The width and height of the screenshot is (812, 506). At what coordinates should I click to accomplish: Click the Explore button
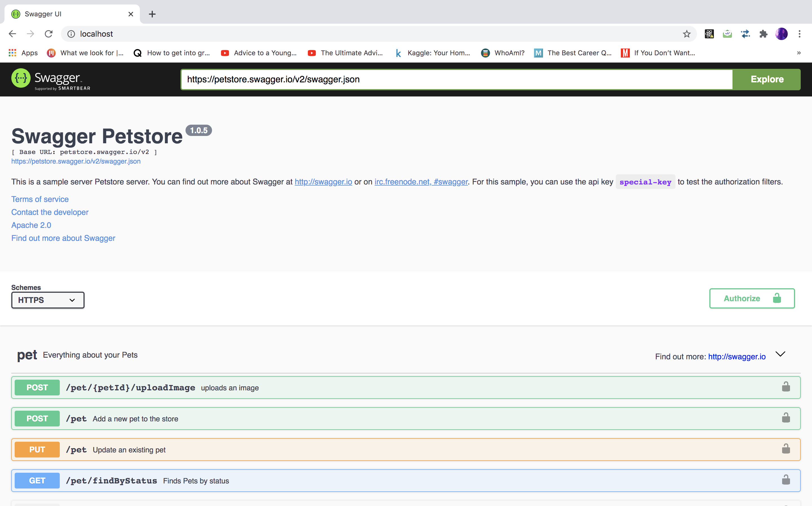point(767,79)
